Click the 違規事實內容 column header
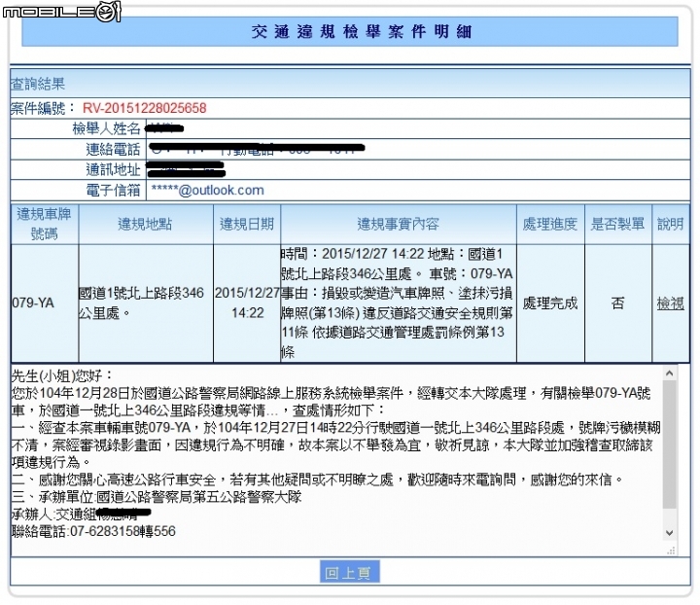The width and height of the screenshot is (700, 605). [399, 224]
